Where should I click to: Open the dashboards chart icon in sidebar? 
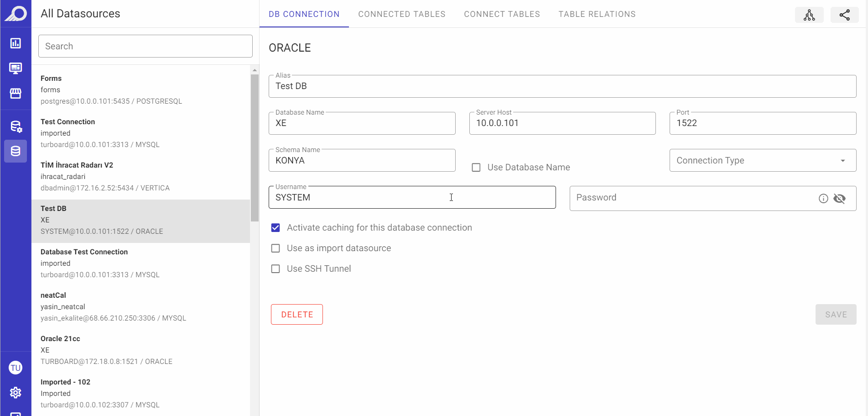(x=16, y=43)
